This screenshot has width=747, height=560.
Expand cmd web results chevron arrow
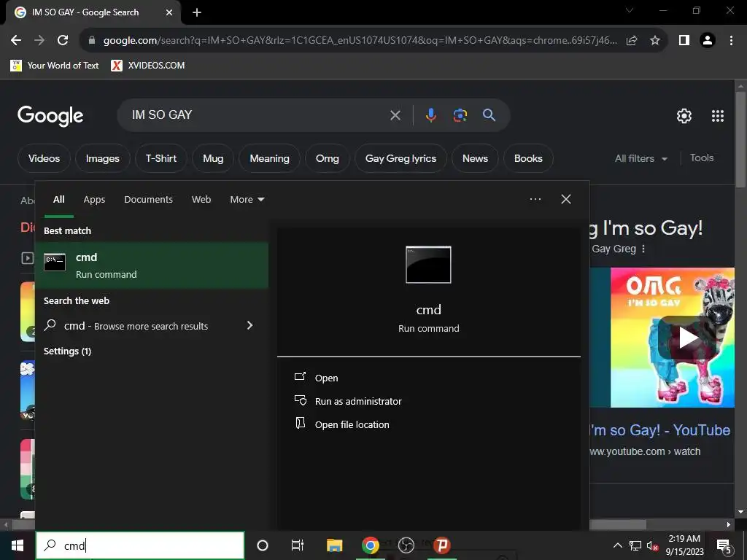(249, 325)
